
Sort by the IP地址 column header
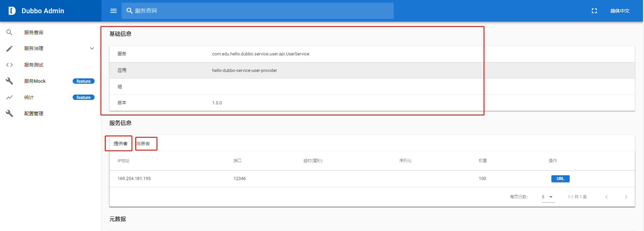(123, 161)
